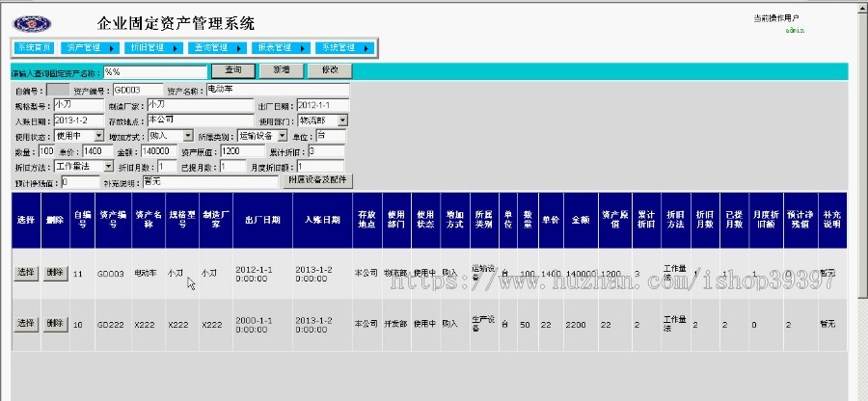This screenshot has width=868, height=401.
Task: Click the 预计净残值 input field
Action: (80, 181)
